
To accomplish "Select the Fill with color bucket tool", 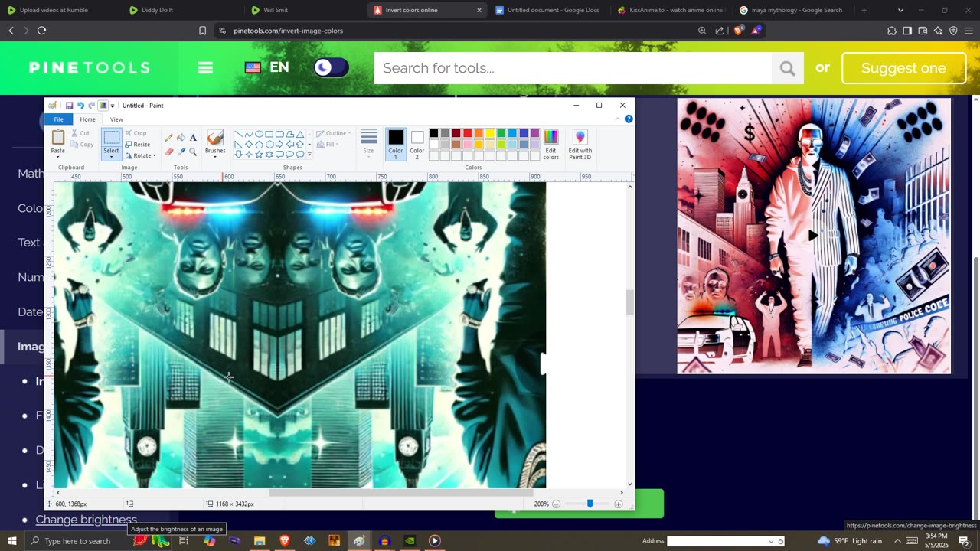I will (x=181, y=138).
